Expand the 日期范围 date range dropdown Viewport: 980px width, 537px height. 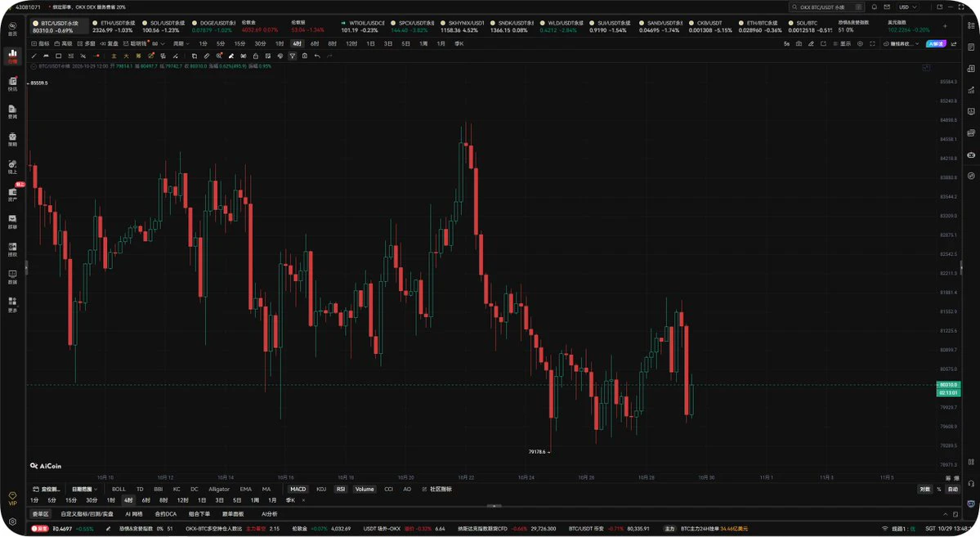(84, 489)
